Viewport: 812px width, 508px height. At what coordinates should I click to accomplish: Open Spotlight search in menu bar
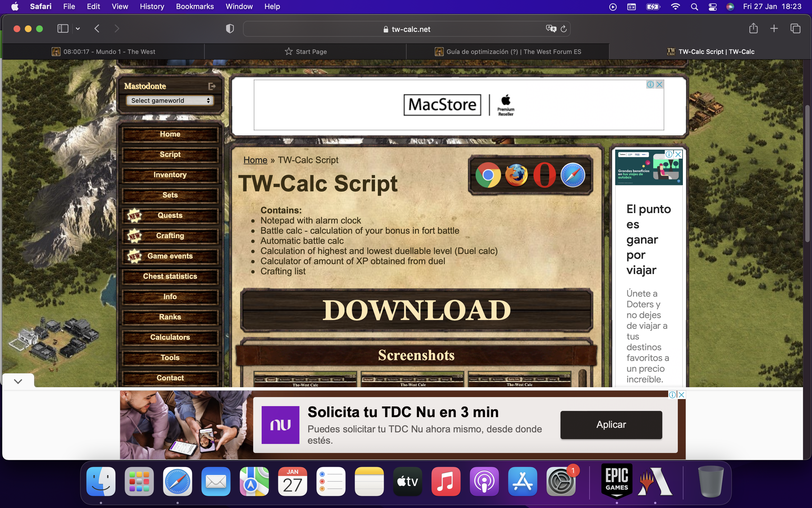pos(694,7)
